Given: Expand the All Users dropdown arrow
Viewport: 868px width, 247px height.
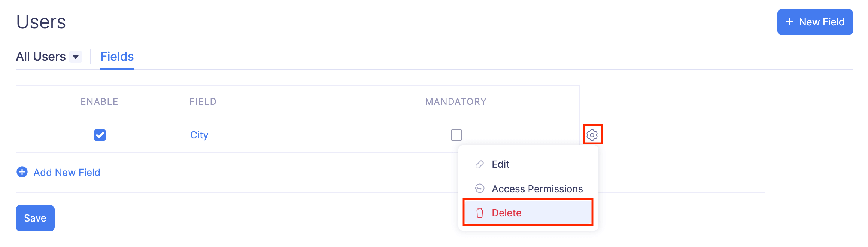Looking at the screenshot, I should [76, 57].
